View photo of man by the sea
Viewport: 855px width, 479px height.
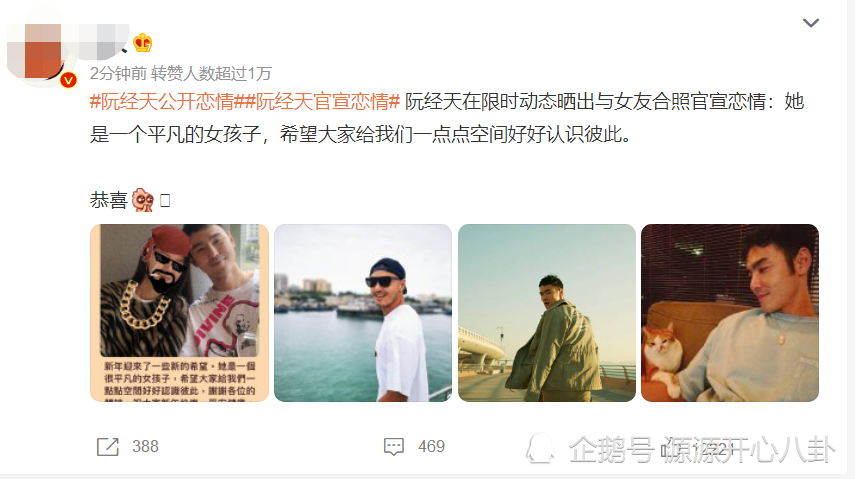click(363, 313)
